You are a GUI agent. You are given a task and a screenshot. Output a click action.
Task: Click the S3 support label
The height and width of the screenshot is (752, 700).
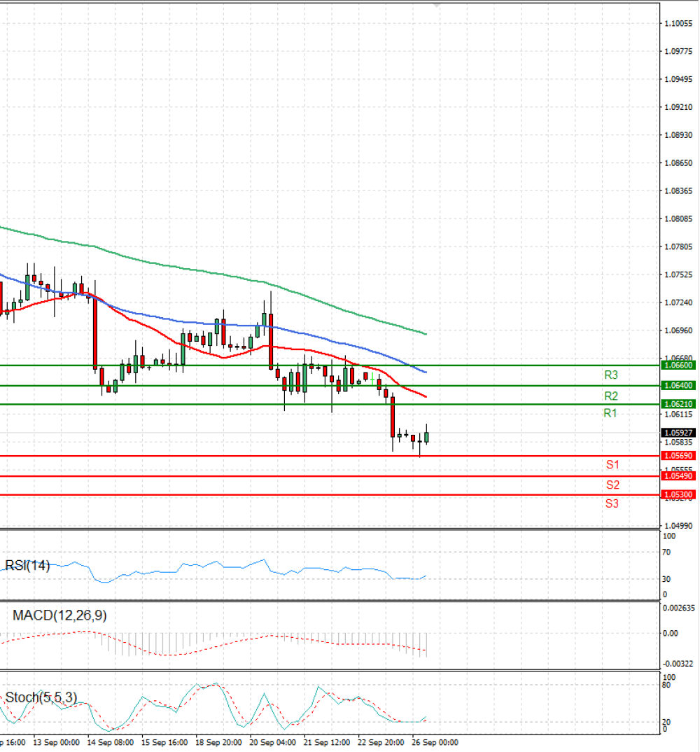point(612,503)
